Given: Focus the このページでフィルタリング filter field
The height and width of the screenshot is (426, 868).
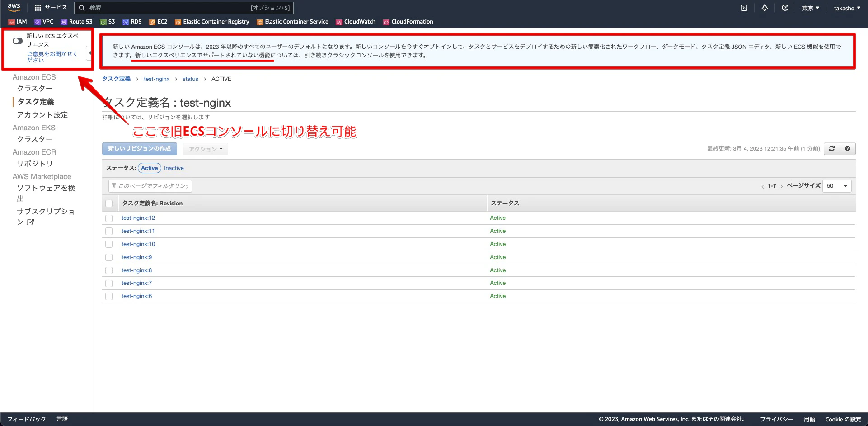Looking at the screenshot, I should coord(150,186).
